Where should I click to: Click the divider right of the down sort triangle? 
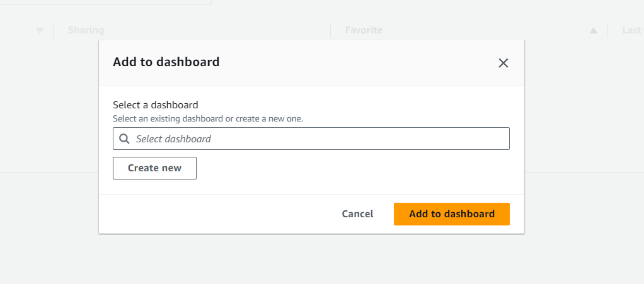click(x=54, y=30)
